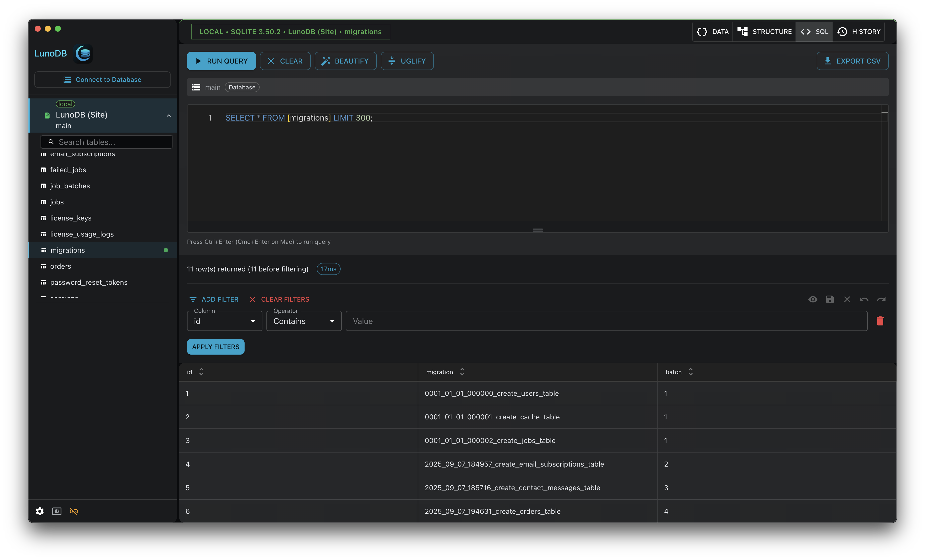
Task: Toggle the theme contrast icon in sidebar footer
Action: point(57,511)
